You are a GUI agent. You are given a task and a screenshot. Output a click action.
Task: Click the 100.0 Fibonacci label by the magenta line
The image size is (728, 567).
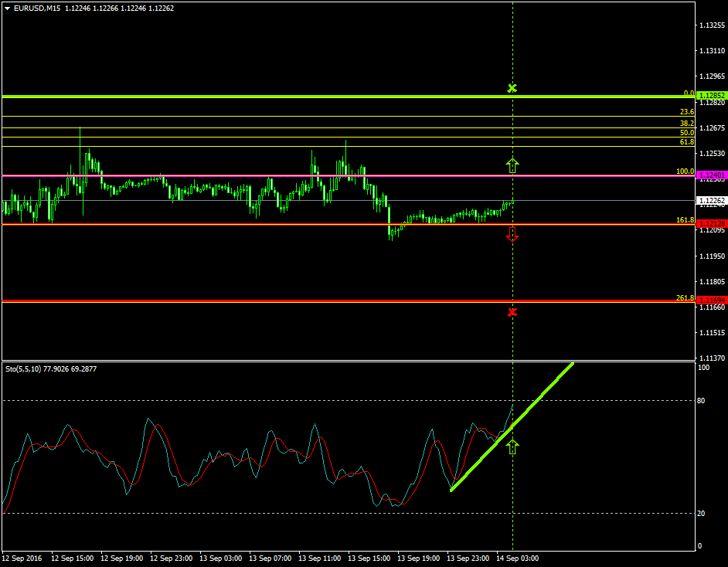[x=685, y=171]
